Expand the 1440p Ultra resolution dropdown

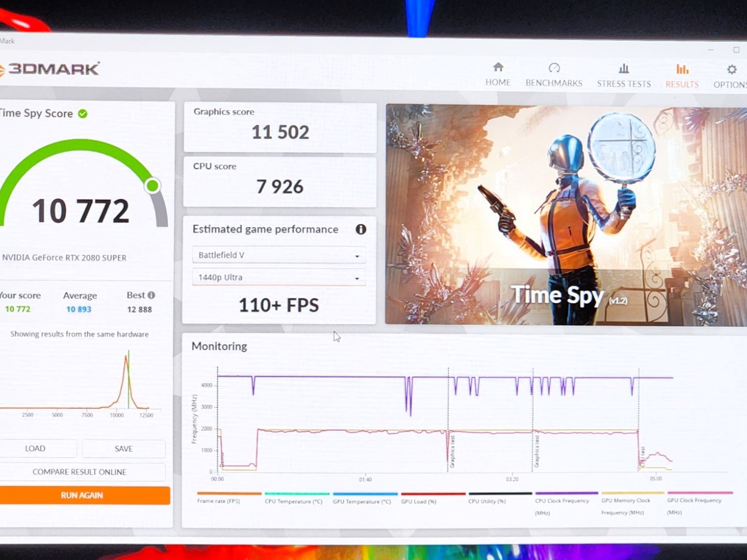[279, 277]
